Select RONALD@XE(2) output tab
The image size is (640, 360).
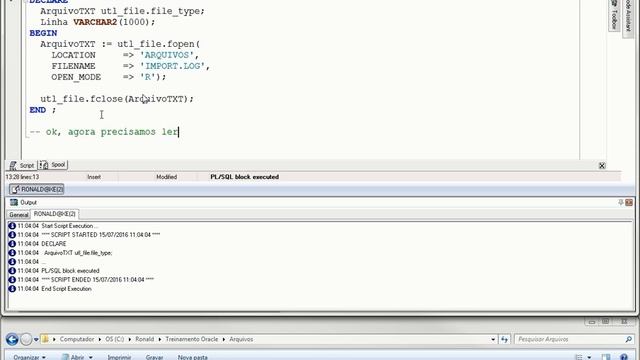(x=55, y=214)
